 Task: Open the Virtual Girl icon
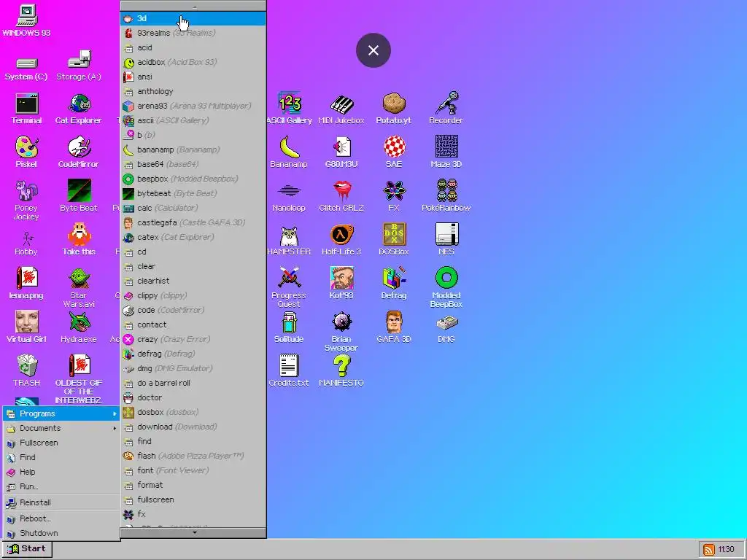(27, 327)
